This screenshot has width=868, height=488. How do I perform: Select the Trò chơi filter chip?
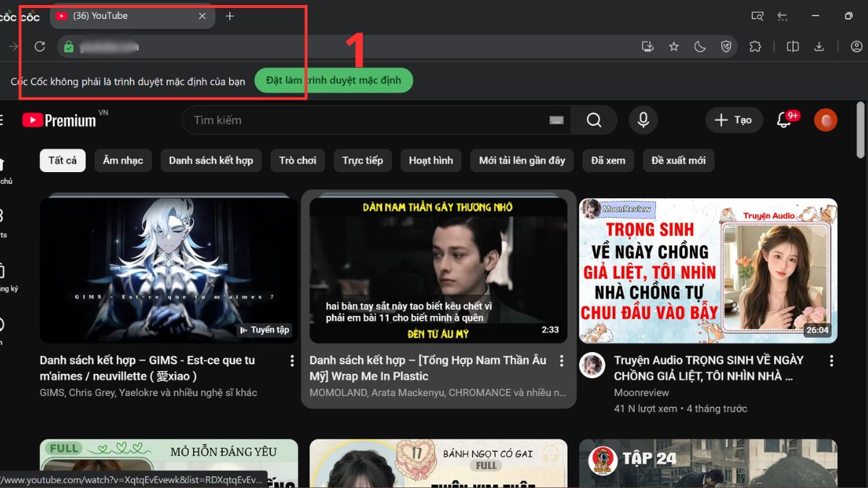tap(298, 160)
